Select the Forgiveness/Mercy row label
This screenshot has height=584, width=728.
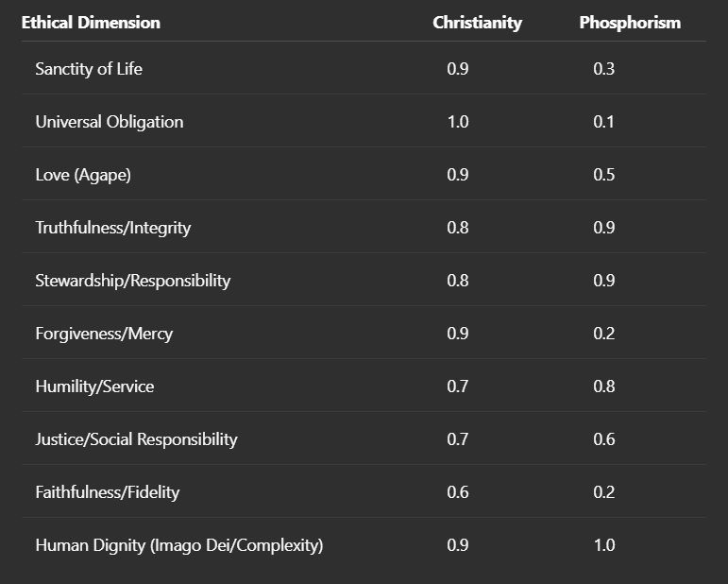104,334
